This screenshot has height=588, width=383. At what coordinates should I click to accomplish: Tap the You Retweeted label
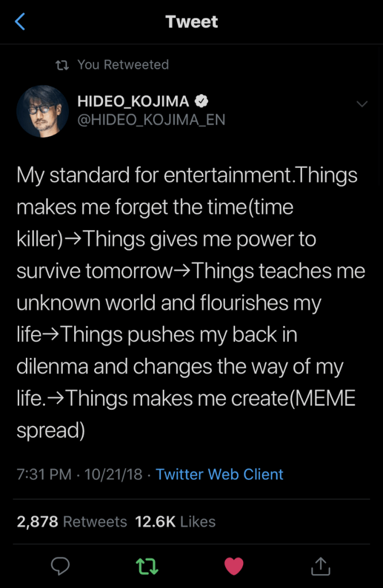click(x=123, y=65)
